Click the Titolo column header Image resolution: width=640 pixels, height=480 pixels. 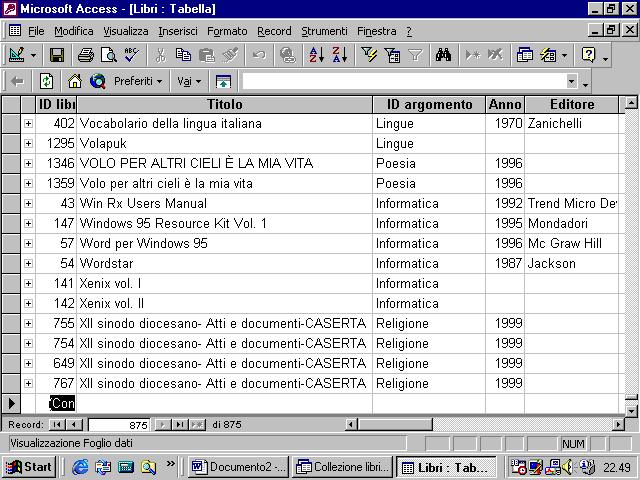224,104
